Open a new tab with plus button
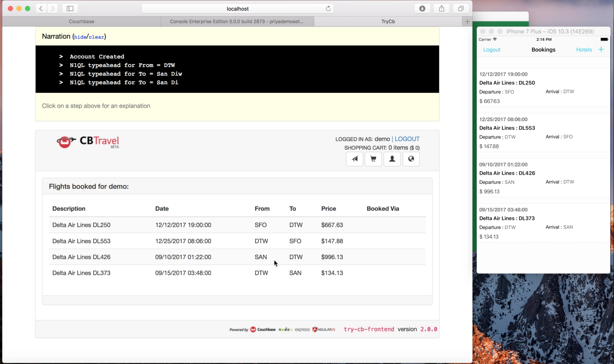614x364 pixels. [x=467, y=22]
